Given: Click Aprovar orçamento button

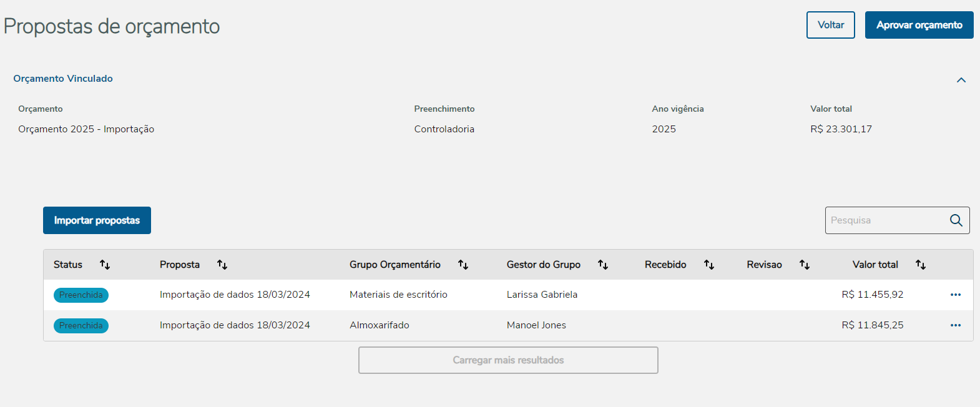Looking at the screenshot, I should [x=919, y=25].
